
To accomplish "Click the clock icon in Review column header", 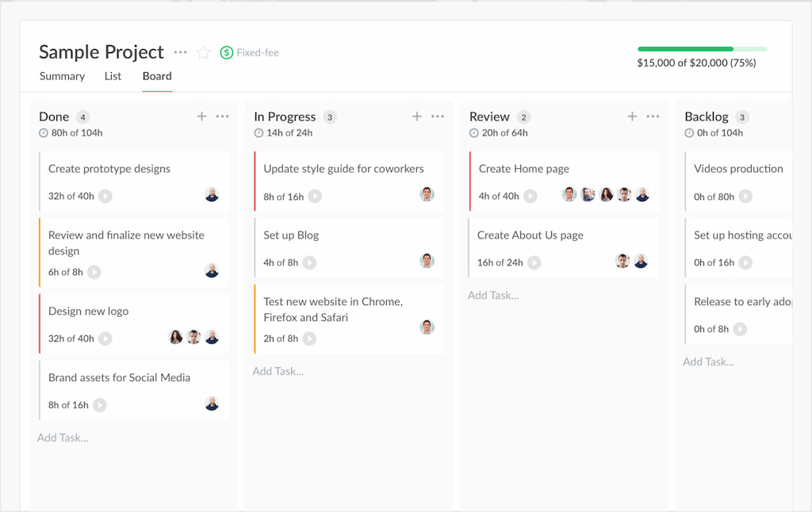I will tap(473, 132).
